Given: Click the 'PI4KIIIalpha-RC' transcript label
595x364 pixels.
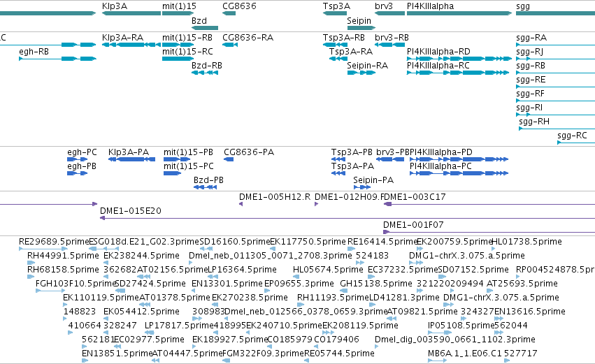Looking at the screenshot, I should point(438,66).
